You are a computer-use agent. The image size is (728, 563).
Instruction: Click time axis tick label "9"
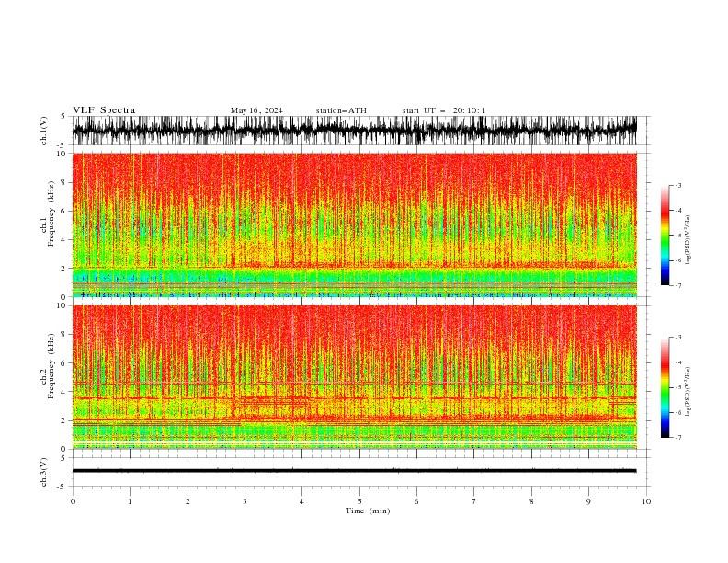[x=588, y=501]
